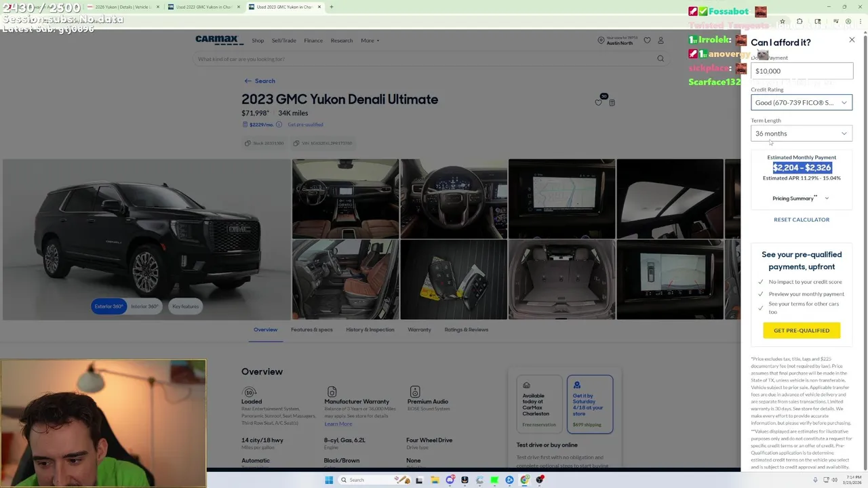Open the panoramic sunroof thumbnail
868x488 pixels.
[x=670, y=199]
